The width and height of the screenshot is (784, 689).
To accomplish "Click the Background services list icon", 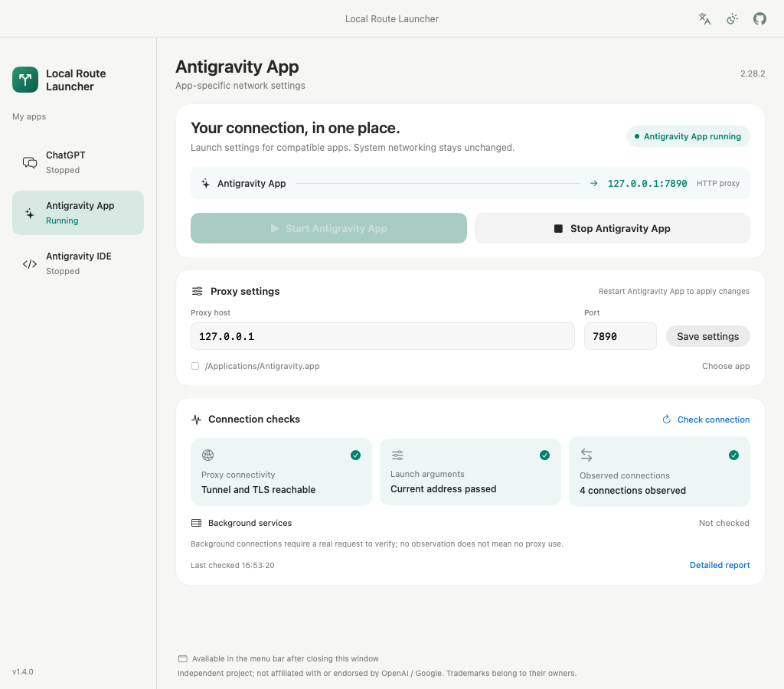I will pyautogui.click(x=197, y=523).
